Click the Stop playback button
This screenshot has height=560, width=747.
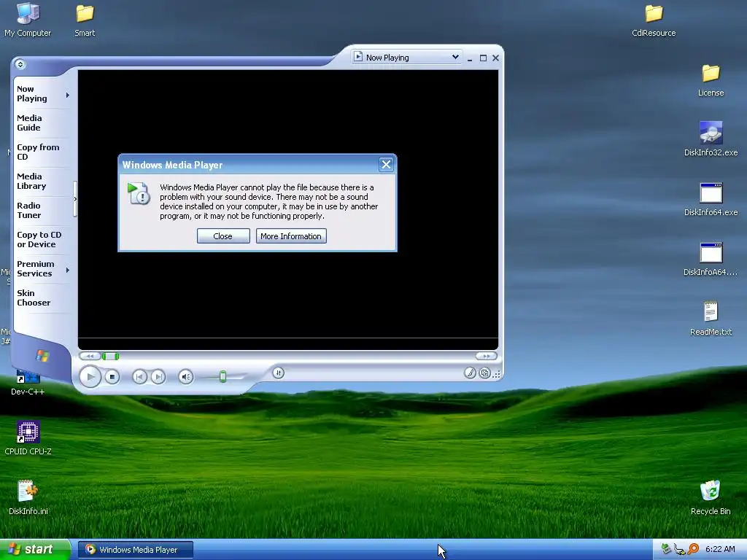click(112, 377)
